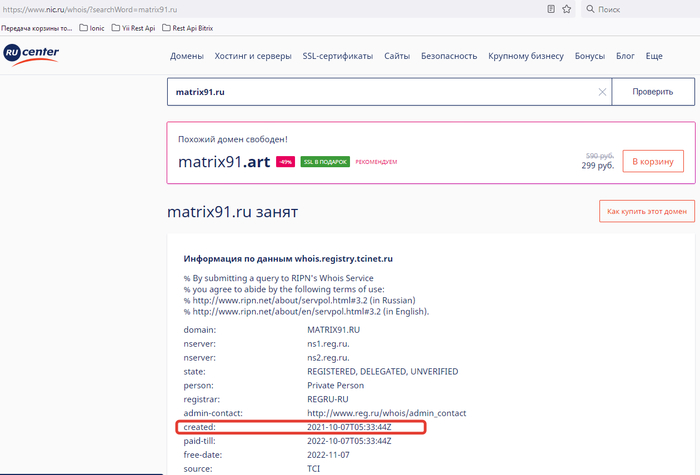Open the Блог menu item

(625, 56)
